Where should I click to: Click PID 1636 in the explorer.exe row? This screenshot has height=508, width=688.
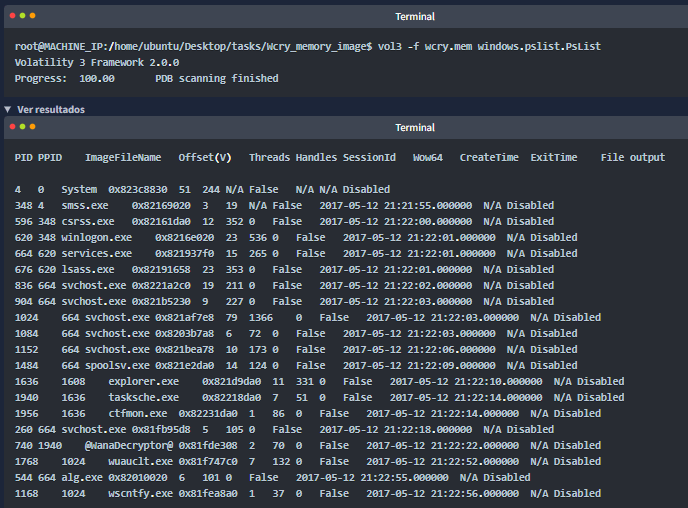click(x=26, y=382)
